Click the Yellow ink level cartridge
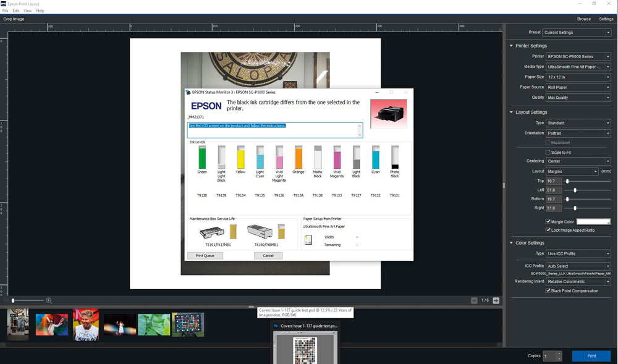This screenshot has height=364, width=618. coord(240,158)
